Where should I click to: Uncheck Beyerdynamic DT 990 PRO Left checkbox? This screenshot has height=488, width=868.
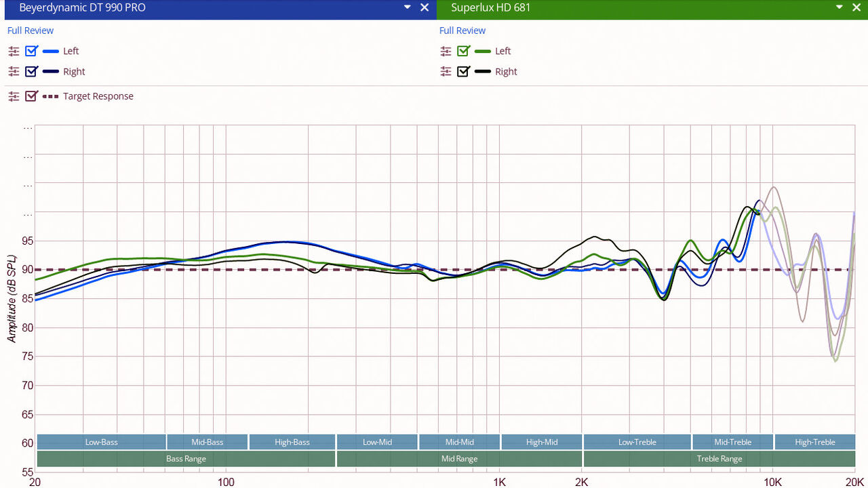pos(31,51)
